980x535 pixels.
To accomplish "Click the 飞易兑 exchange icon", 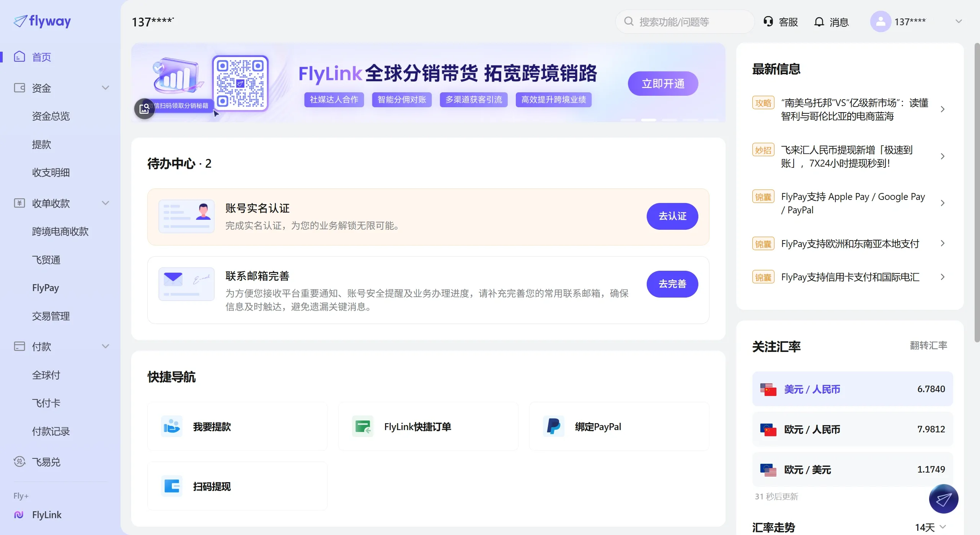I will tap(20, 461).
